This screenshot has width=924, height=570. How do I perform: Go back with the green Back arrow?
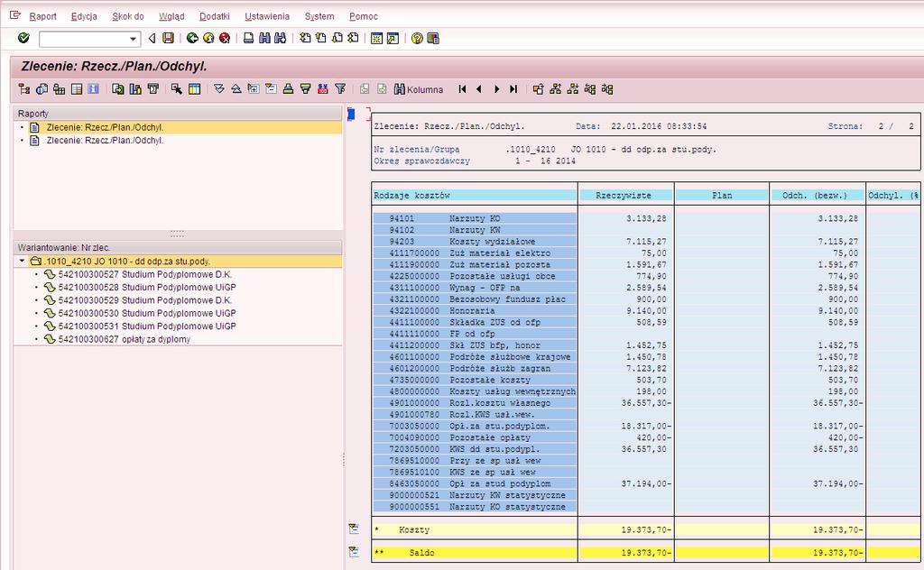coord(192,38)
